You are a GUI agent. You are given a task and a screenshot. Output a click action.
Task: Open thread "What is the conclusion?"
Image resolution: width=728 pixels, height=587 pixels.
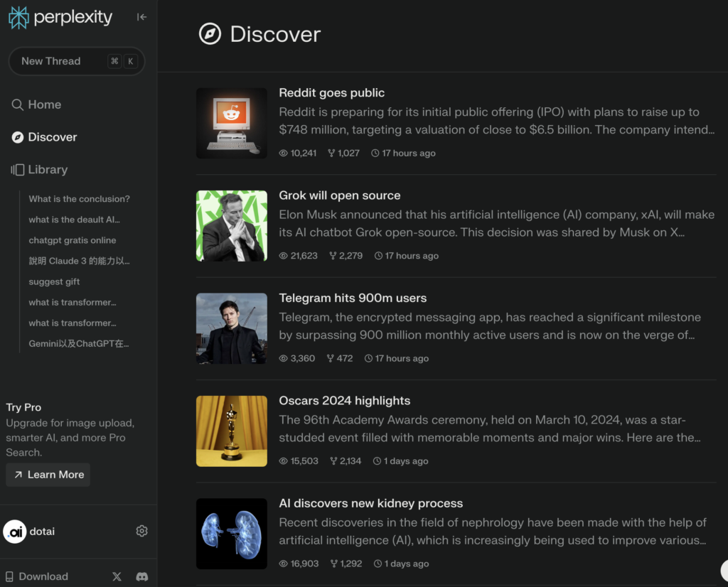pos(80,198)
